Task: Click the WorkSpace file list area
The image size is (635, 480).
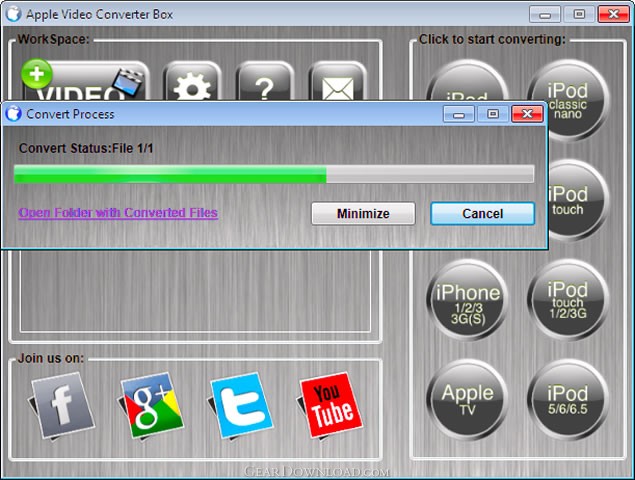Action: click(195, 291)
